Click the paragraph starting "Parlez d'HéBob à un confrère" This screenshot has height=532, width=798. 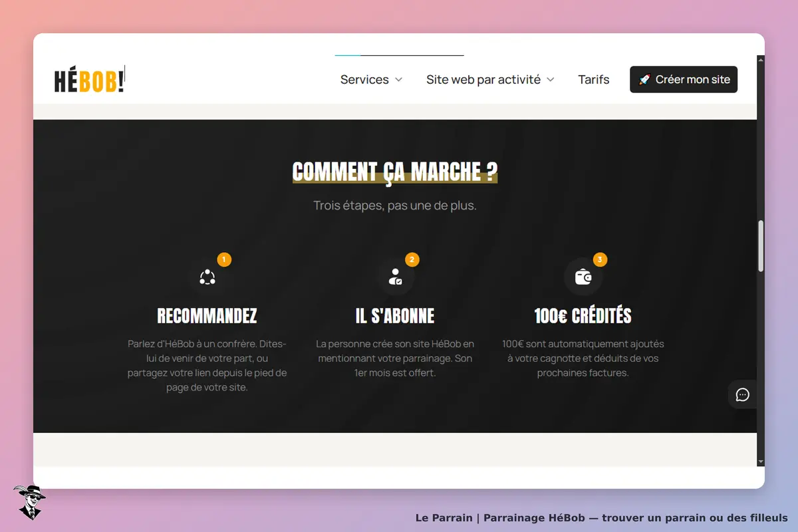207,366
